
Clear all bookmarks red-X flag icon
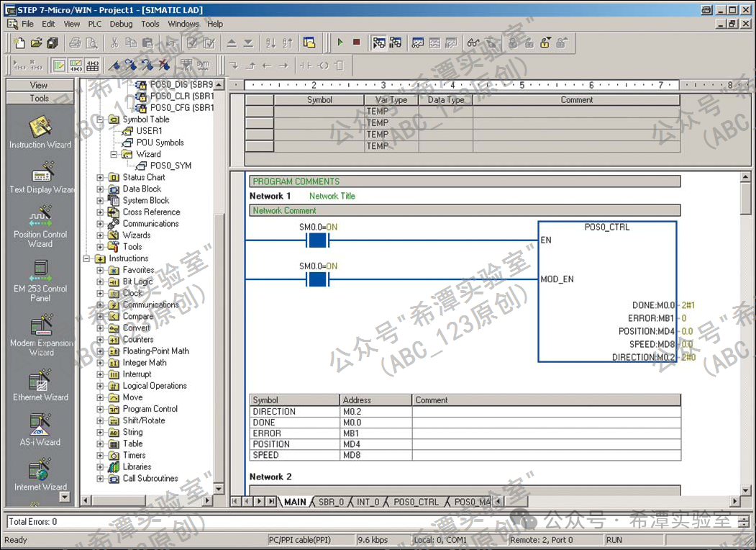click(x=164, y=65)
